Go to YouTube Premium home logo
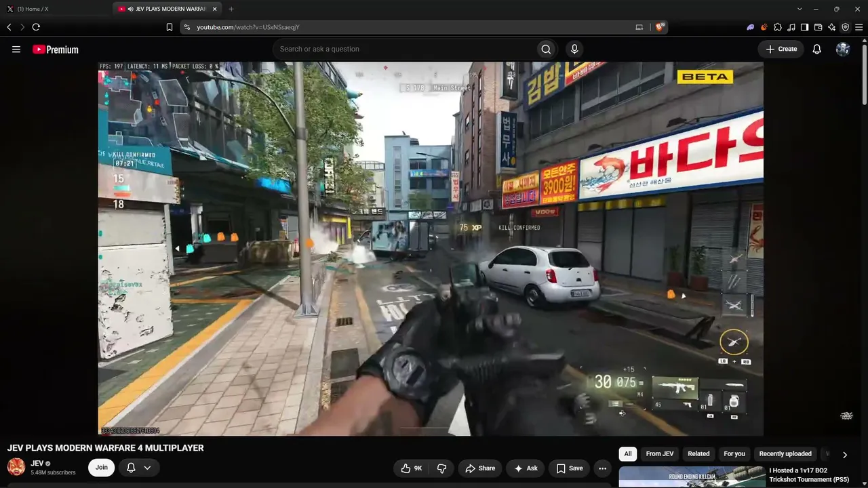Screen dimensions: 868x488 tap(56, 49)
